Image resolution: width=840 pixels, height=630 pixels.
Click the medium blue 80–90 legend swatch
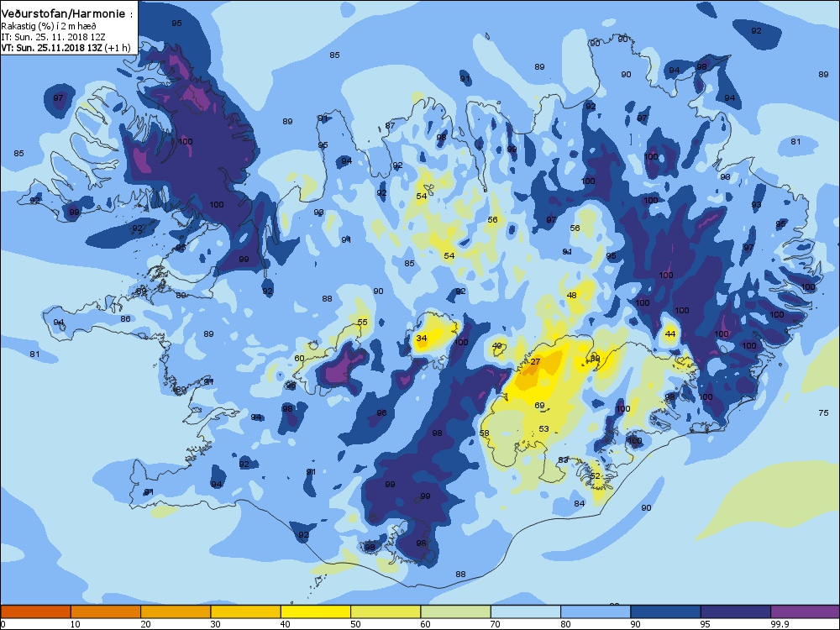tap(596, 612)
